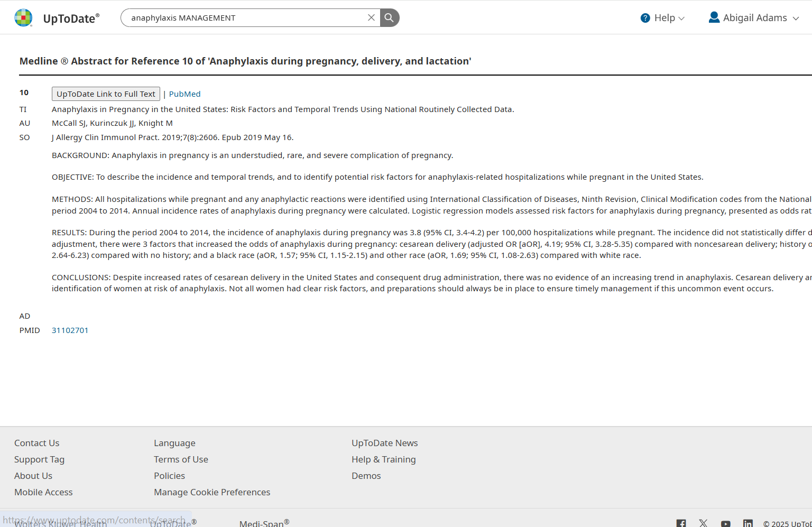812x527 pixels.
Task: Open PMID 31102701 link
Action: 70,330
